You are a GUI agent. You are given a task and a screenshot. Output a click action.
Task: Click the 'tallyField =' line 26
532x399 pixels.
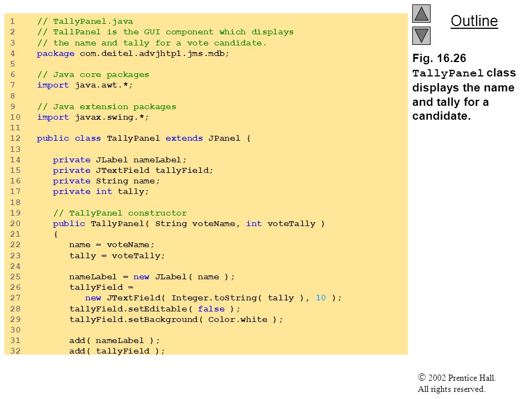pos(101,288)
